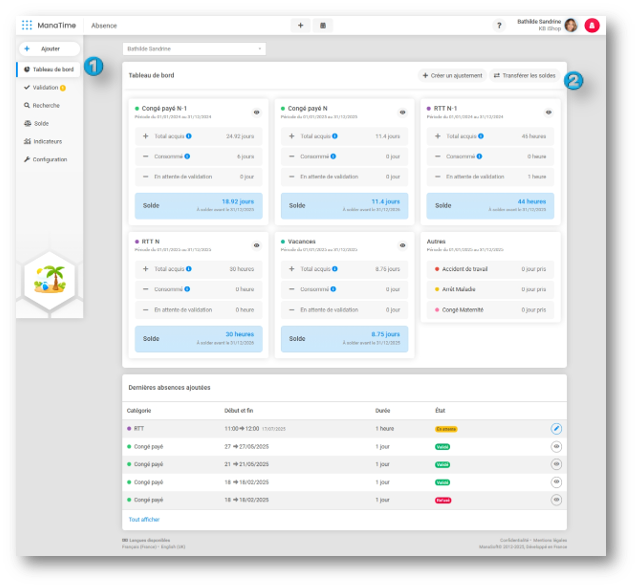Open the Solde menu item
The height and width of the screenshot is (587, 637).
coord(36,123)
